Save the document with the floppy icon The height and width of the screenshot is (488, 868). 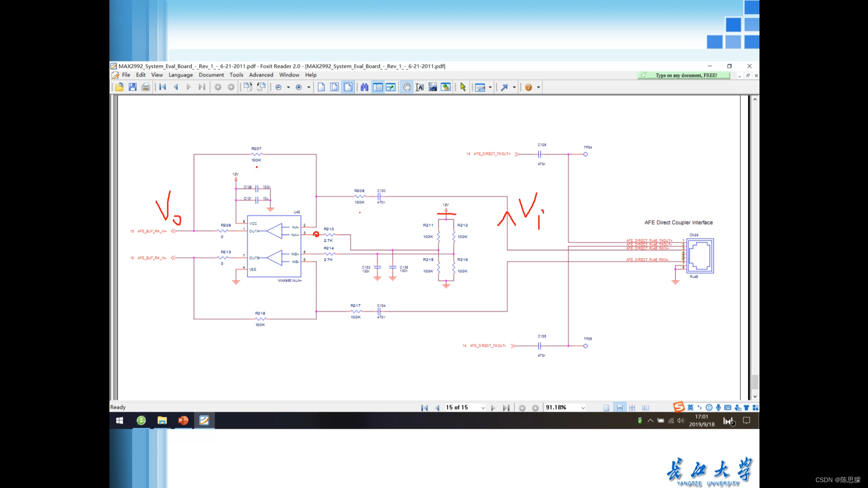132,87
